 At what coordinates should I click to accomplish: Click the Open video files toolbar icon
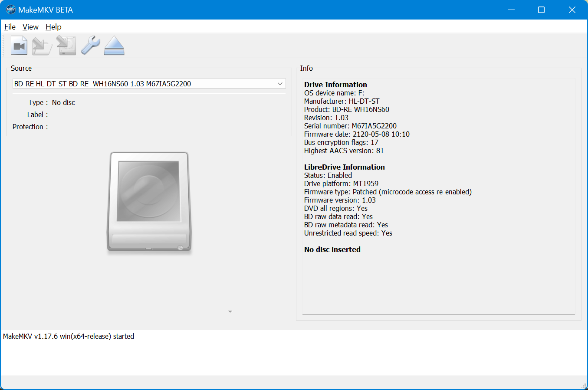19,46
